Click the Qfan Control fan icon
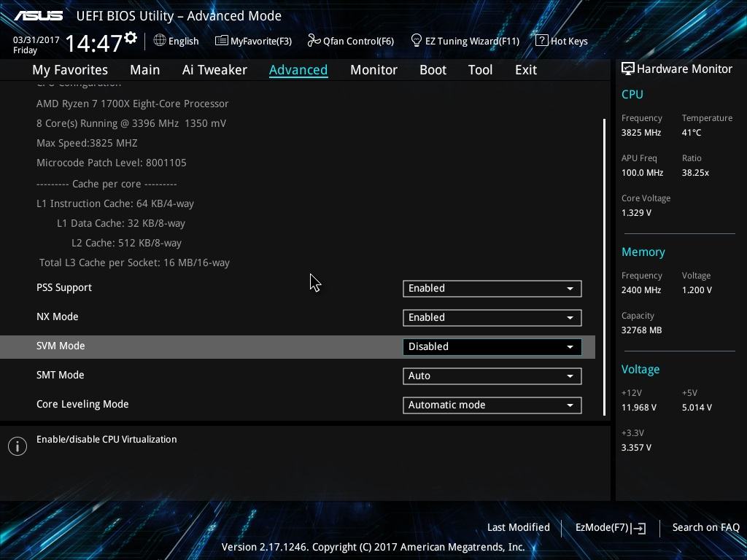 pos(314,41)
